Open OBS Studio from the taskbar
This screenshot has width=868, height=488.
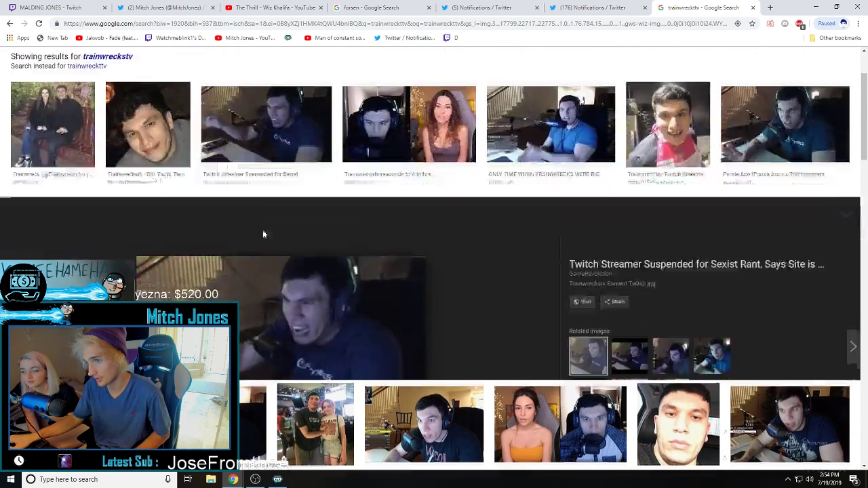pyautogui.click(x=255, y=479)
